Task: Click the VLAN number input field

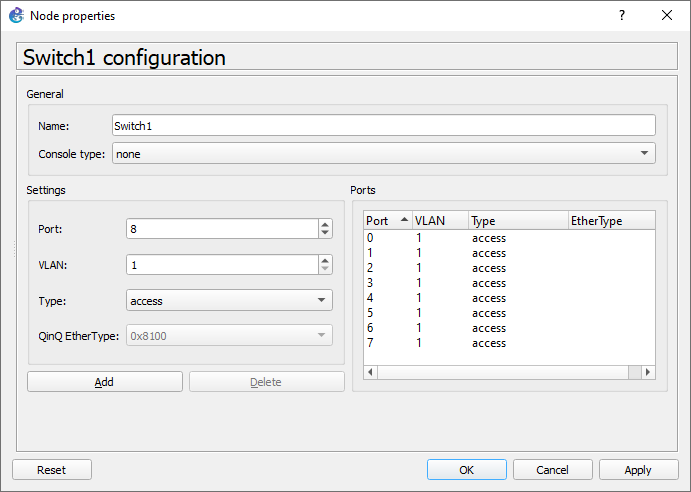Action: pos(222,265)
